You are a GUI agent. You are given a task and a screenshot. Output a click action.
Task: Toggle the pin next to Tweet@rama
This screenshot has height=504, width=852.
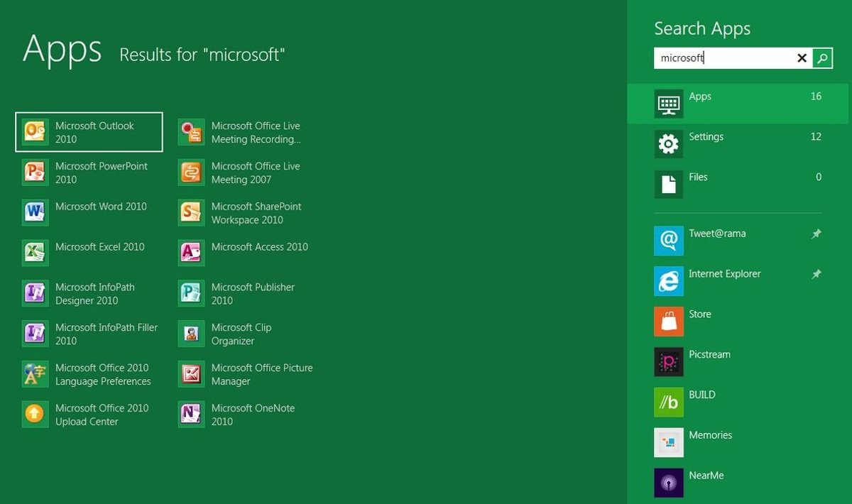816,234
